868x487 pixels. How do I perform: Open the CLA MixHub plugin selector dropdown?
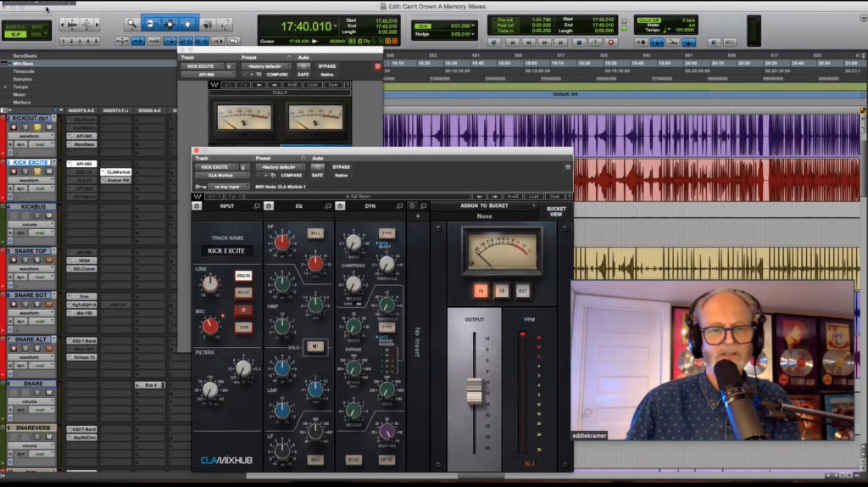(x=221, y=175)
